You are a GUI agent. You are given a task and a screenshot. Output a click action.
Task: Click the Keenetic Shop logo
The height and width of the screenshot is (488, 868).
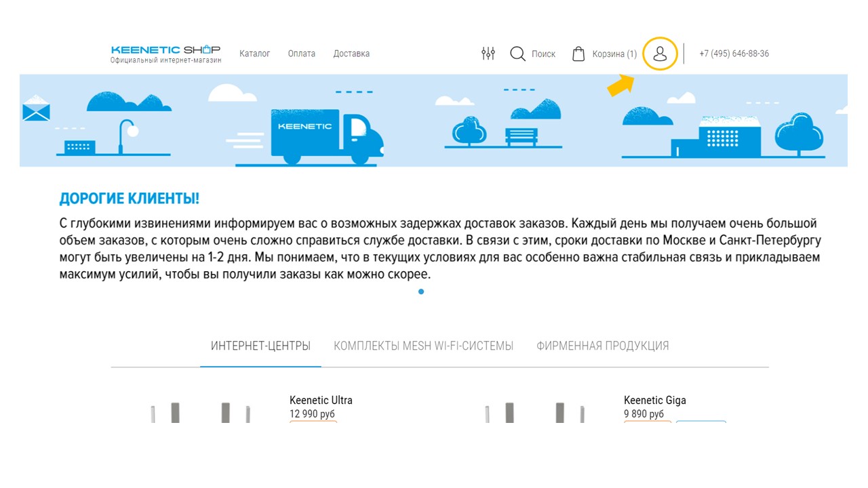pos(165,53)
